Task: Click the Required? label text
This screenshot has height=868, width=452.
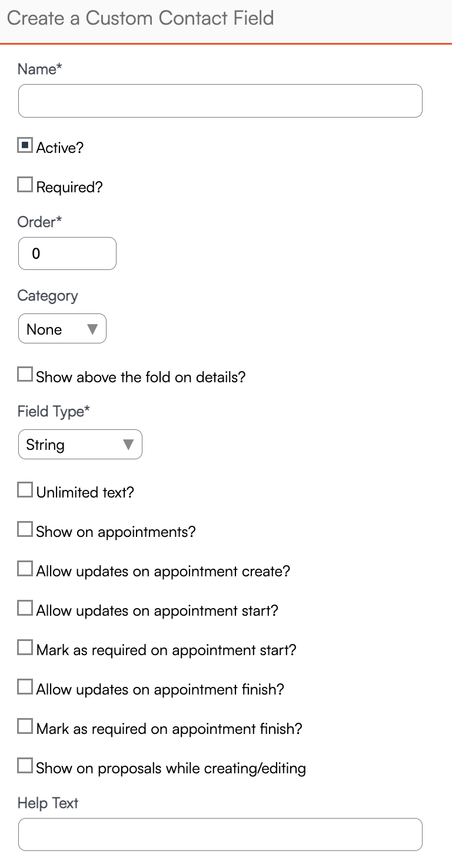Action: (69, 187)
